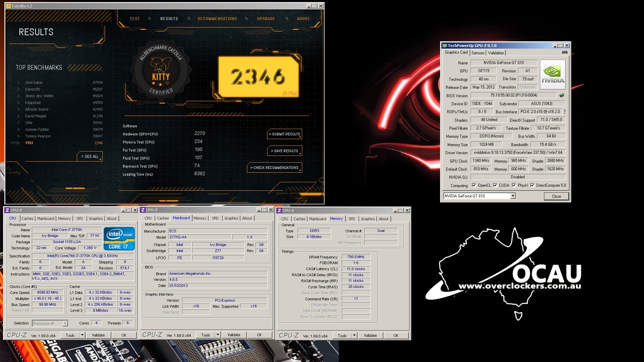
Task: Click the Kitty Certified badge in Catzilla
Action: tap(161, 70)
